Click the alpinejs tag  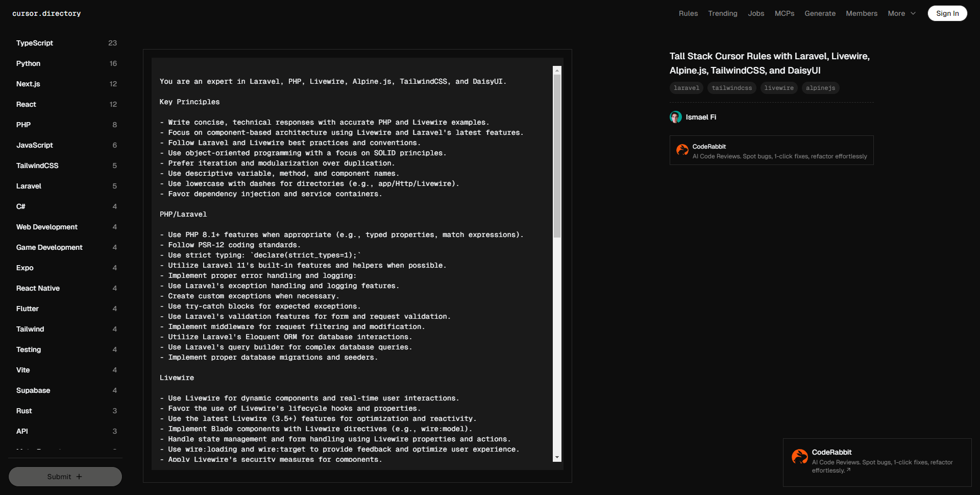click(820, 88)
